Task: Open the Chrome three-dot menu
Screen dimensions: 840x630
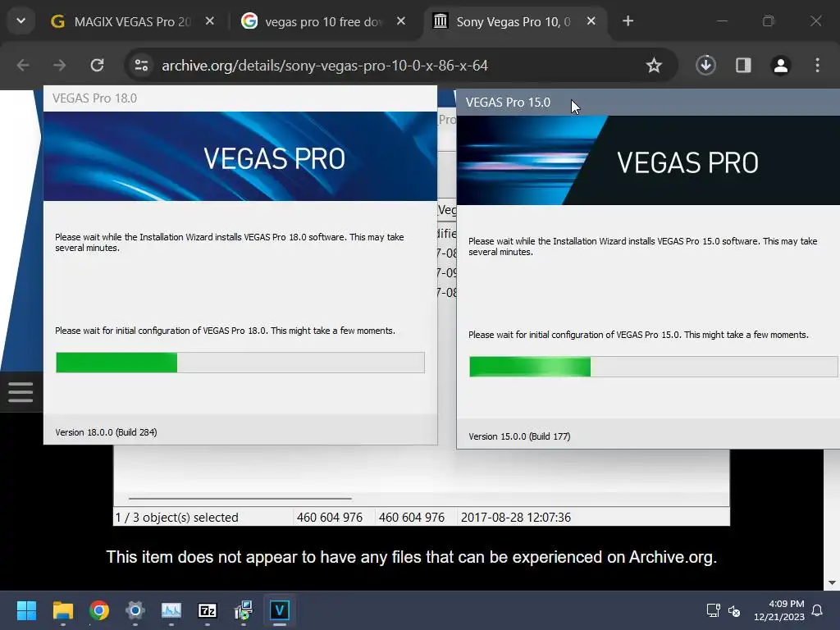Action: coord(817,66)
